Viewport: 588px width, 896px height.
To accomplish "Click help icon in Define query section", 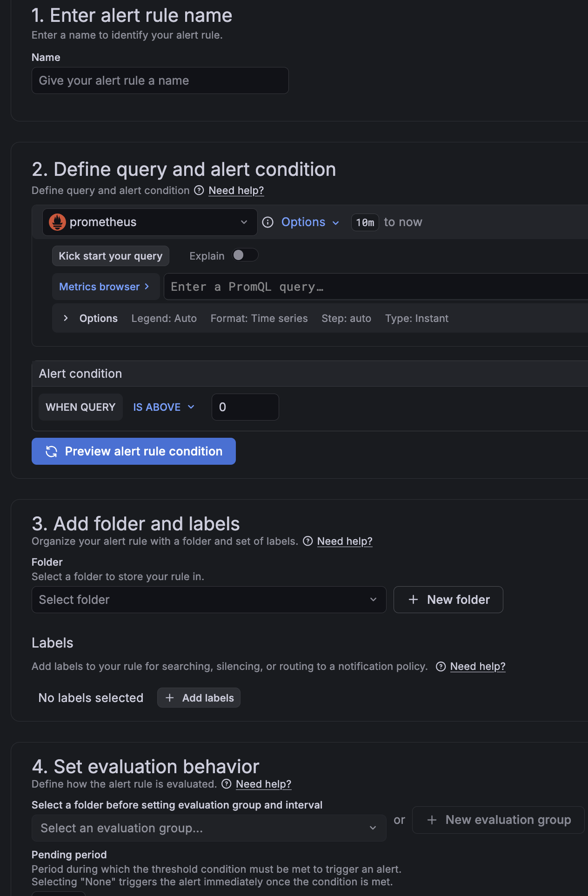I will point(199,190).
